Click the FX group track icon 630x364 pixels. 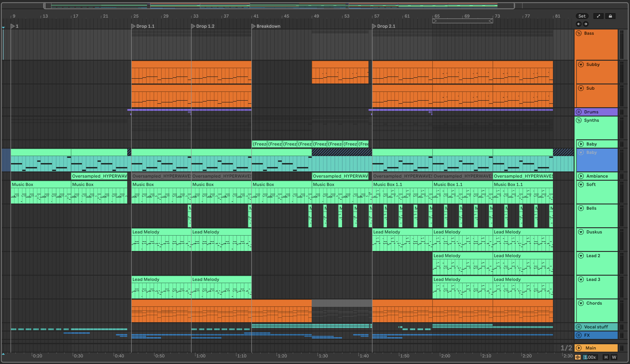(x=579, y=335)
